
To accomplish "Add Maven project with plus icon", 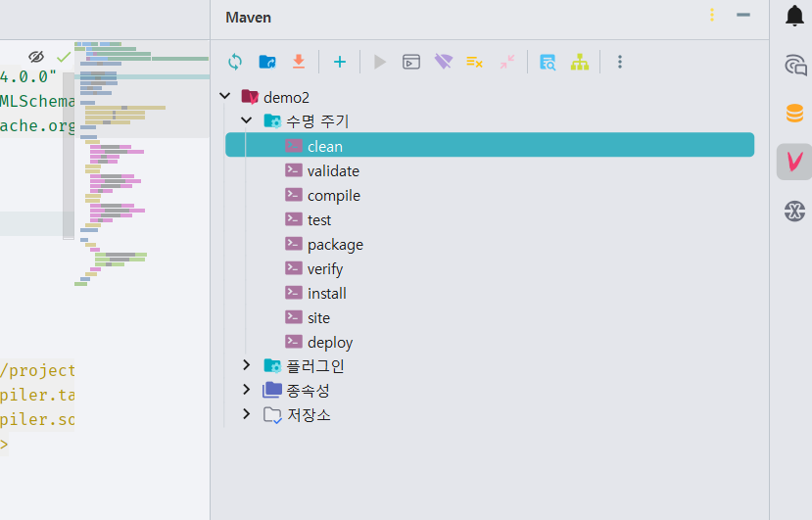I will [x=340, y=62].
